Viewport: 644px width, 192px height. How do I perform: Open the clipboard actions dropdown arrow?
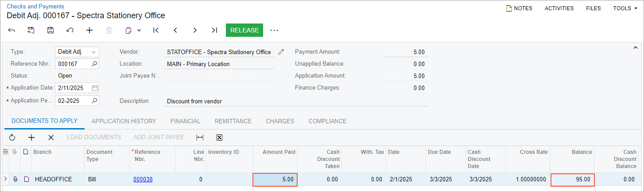139,30
